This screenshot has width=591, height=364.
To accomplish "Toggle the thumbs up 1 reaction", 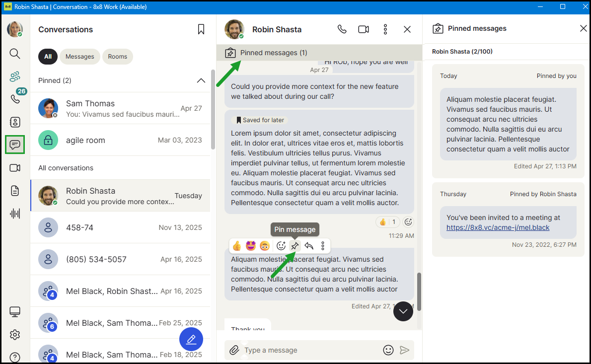I will pyautogui.click(x=388, y=222).
